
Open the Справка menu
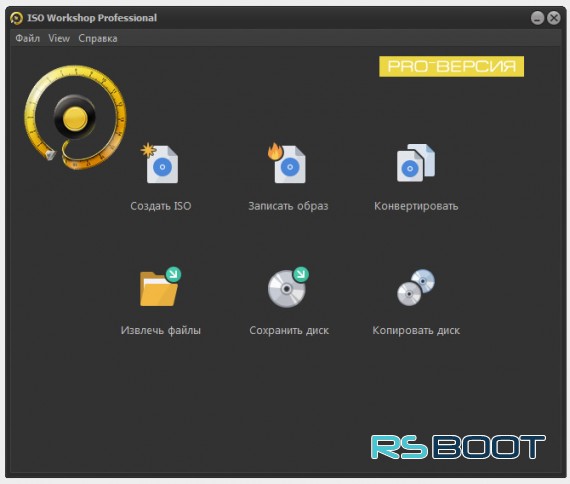pyautogui.click(x=98, y=39)
